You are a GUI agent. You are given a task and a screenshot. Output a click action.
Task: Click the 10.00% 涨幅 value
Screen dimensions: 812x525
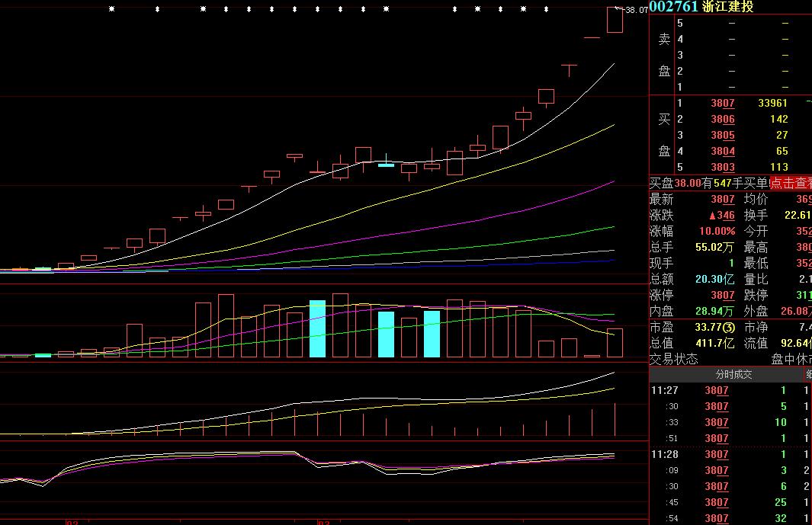point(717,232)
